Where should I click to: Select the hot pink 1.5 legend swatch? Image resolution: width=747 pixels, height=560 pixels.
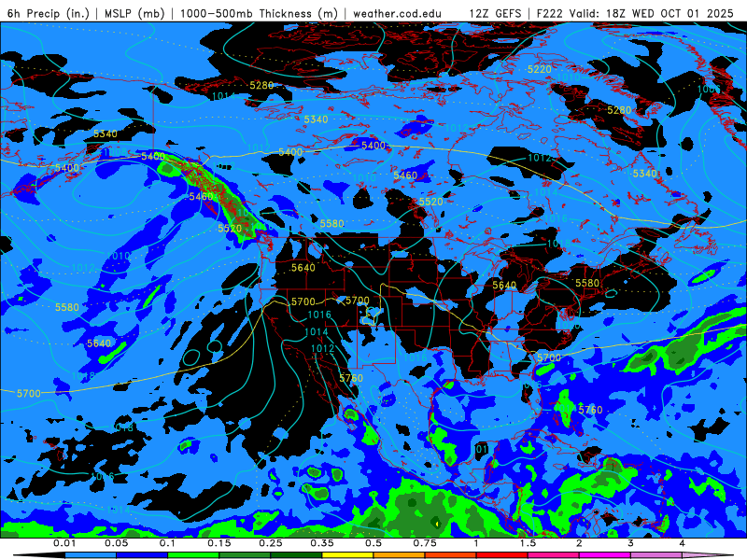click(554, 555)
